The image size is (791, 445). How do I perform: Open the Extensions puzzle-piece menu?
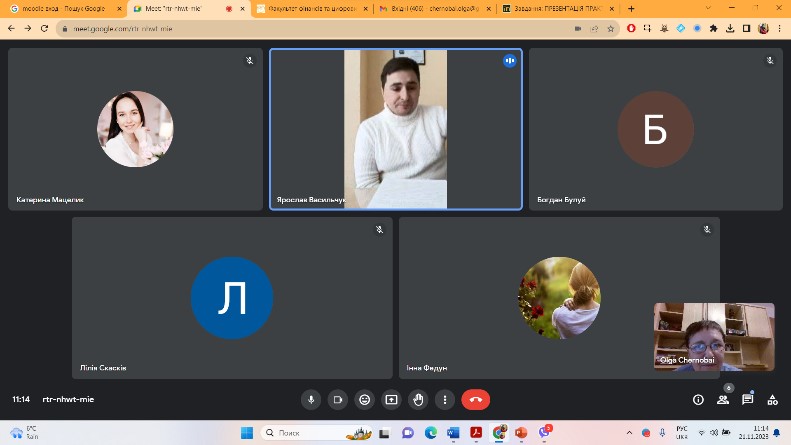713,29
